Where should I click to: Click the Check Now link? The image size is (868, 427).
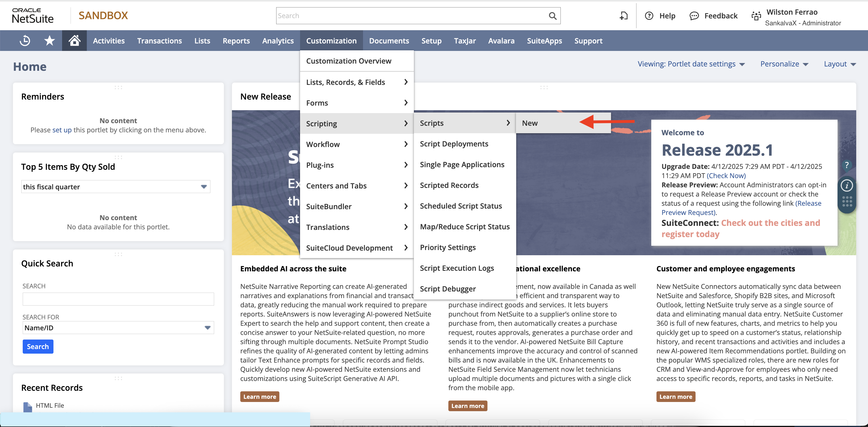click(x=726, y=176)
